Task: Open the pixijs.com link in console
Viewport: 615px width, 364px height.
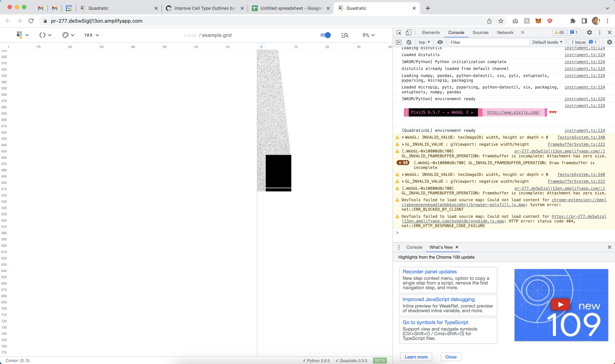Action: (513, 112)
